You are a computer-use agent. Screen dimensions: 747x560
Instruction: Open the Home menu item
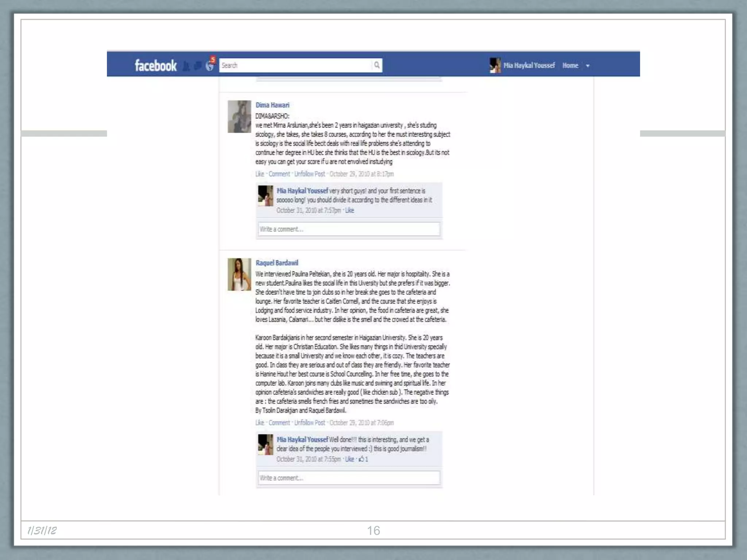(570, 66)
